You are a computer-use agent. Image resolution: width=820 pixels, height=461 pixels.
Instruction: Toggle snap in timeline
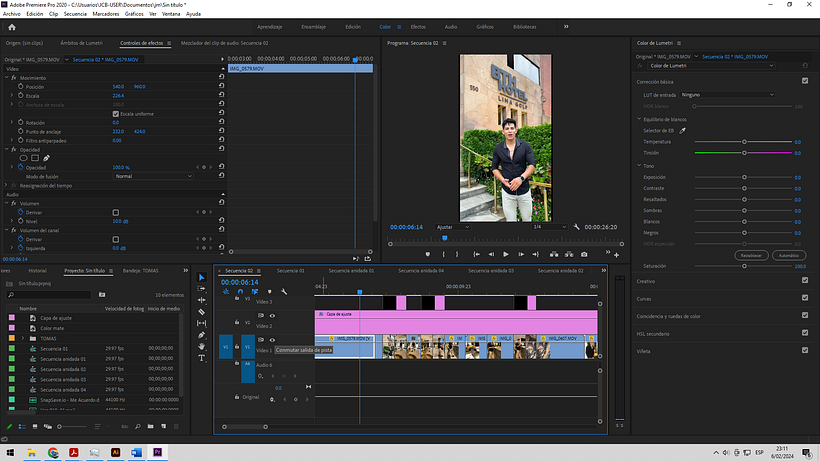(x=240, y=292)
